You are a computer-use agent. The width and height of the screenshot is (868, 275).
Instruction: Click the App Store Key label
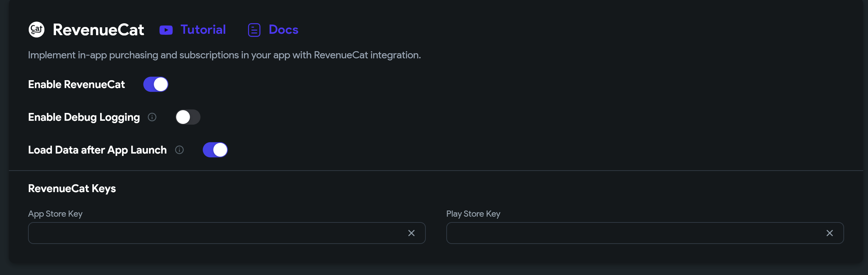point(55,214)
